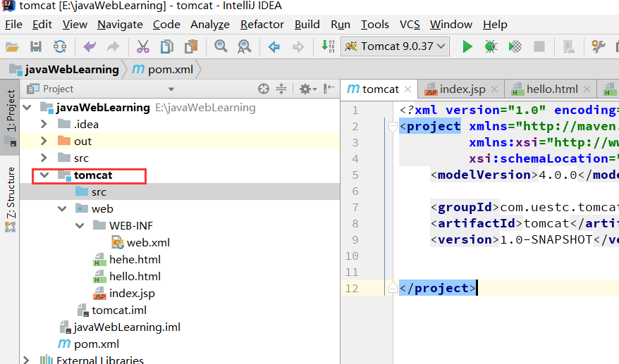Navigate Forward with the right arrow icon
Viewport: 619px width, 364px height.
(298, 47)
